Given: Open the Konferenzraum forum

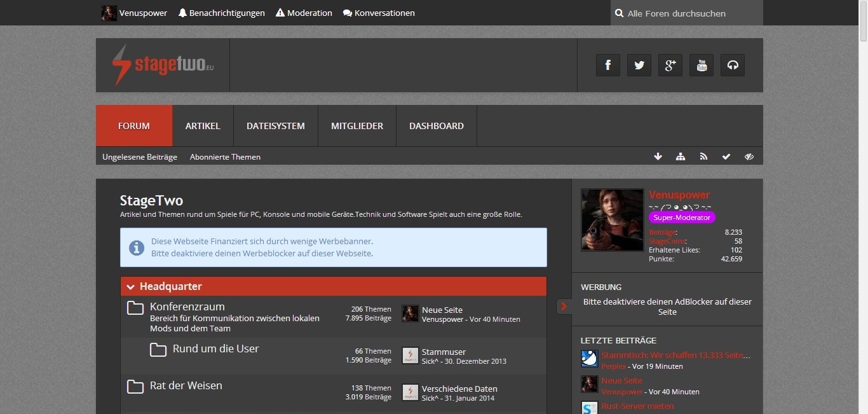Looking at the screenshot, I should point(187,307).
